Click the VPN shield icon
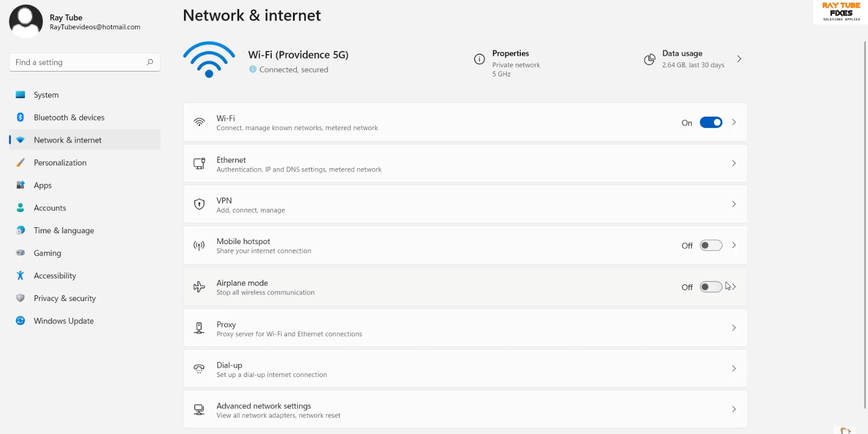868x434 pixels. coord(199,205)
